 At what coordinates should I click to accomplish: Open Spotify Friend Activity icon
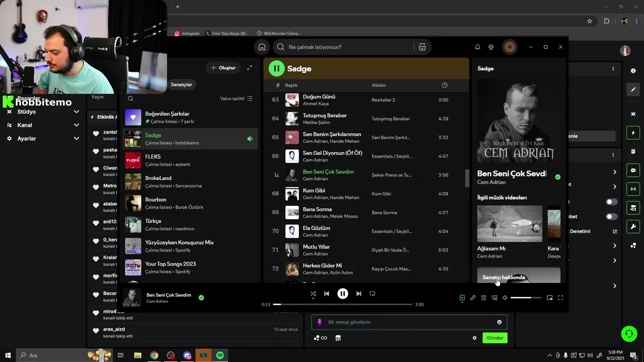[x=491, y=47]
